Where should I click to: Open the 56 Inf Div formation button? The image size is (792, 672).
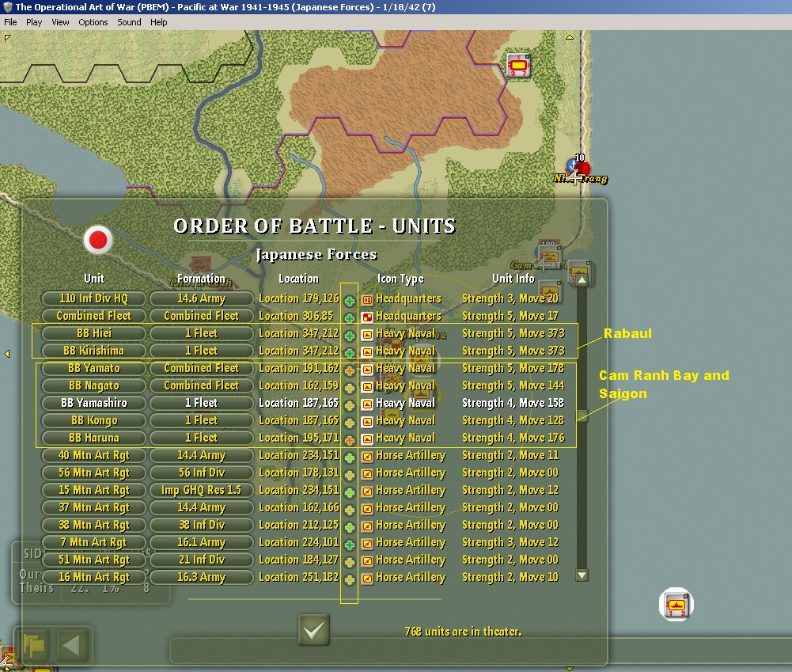(x=202, y=473)
